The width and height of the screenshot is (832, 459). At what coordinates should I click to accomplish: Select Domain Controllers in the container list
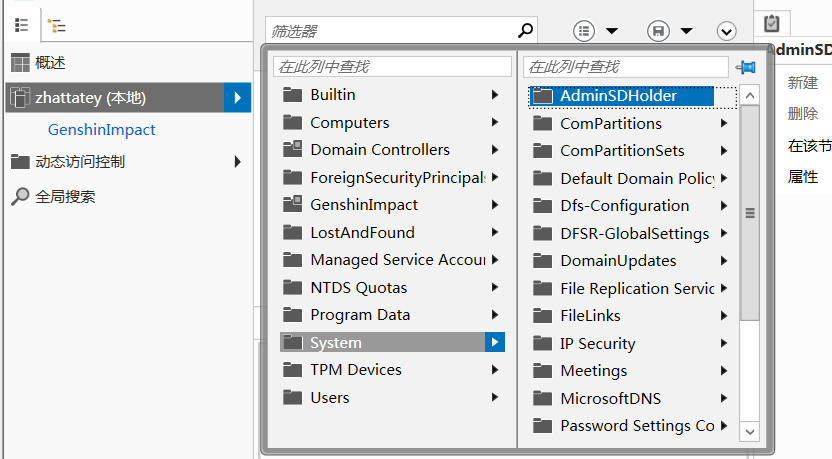coord(379,150)
